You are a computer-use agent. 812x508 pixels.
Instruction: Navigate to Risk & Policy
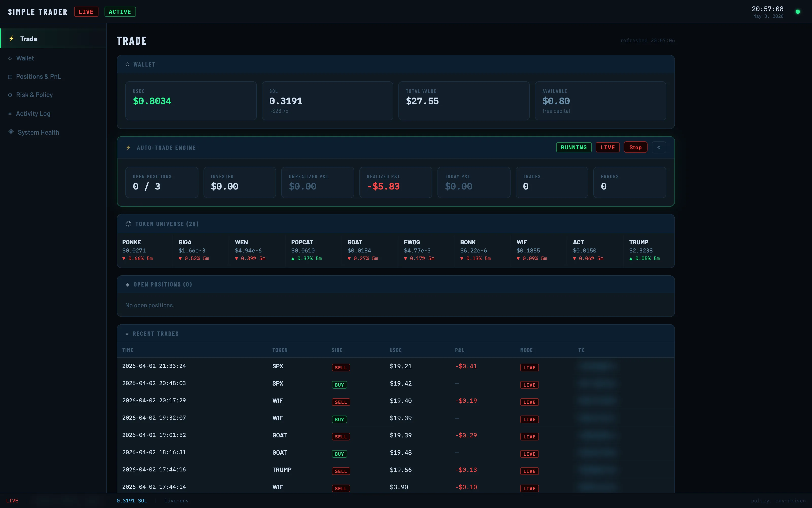click(x=53, y=95)
